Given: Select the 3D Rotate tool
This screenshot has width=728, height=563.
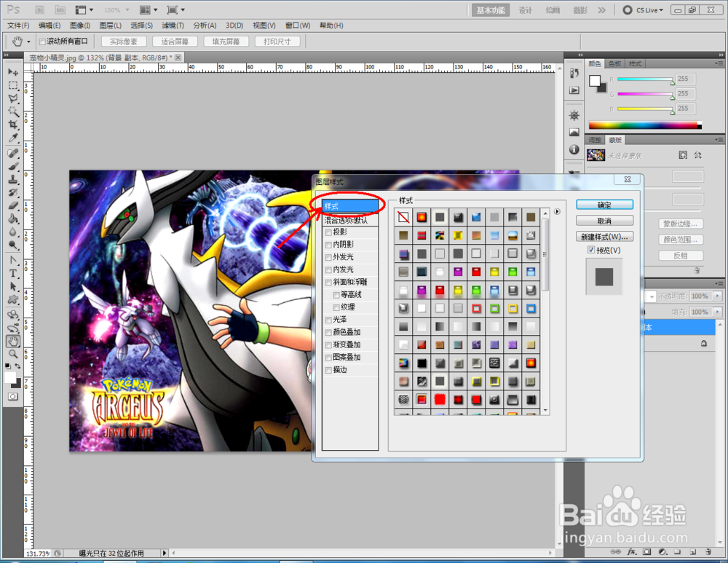Looking at the screenshot, I should coord(13,315).
